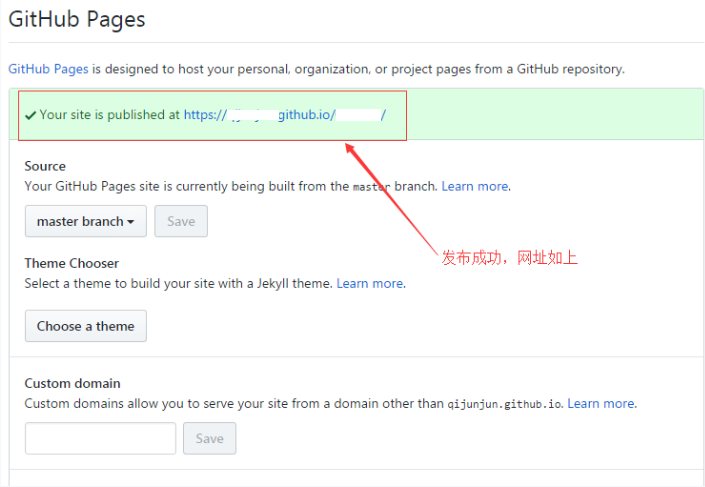Select the Source section heading
Viewport: 705px width, 487px height.
pyautogui.click(x=45, y=166)
